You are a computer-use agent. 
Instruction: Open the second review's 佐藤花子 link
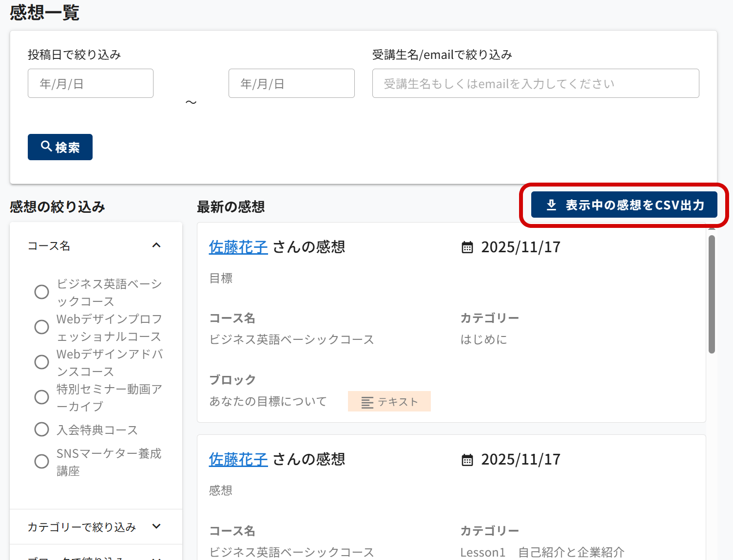point(238,460)
